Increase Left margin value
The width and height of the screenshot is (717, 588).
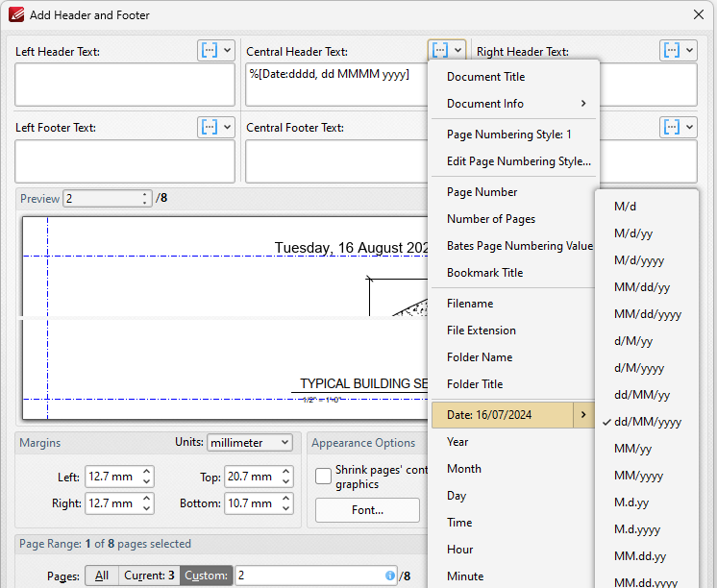click(x=146, y=472)
